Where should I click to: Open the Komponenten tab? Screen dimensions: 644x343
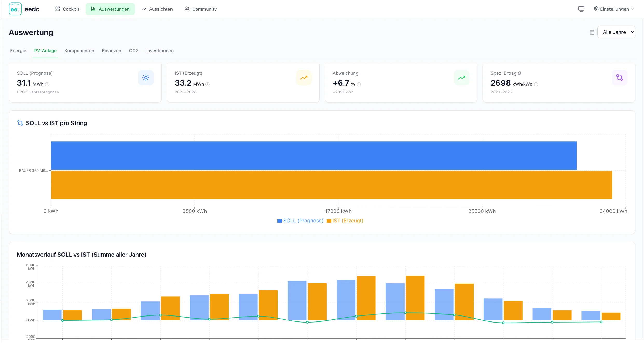tap(79, 51)
